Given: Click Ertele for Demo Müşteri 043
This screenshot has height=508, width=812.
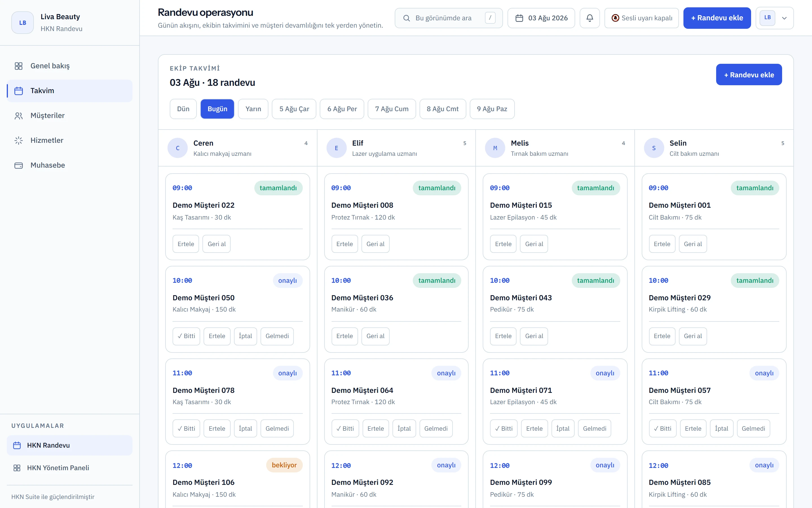Looking at the screenshot, I should tap(503, 336).
